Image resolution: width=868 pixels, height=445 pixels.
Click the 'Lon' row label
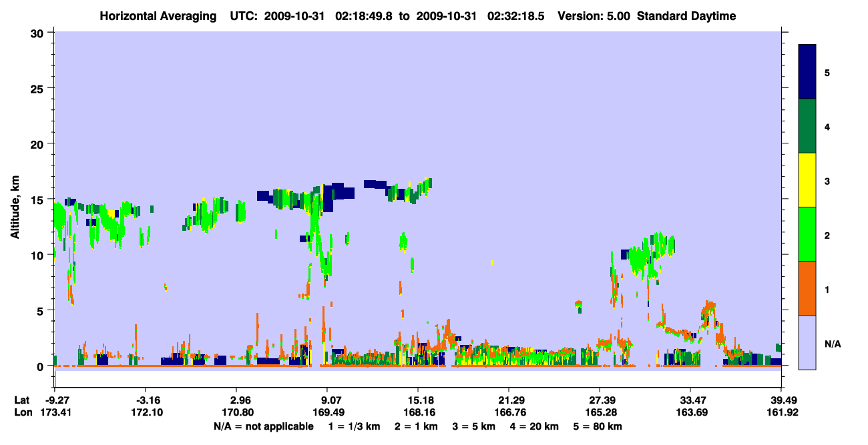tap(23, 413)
